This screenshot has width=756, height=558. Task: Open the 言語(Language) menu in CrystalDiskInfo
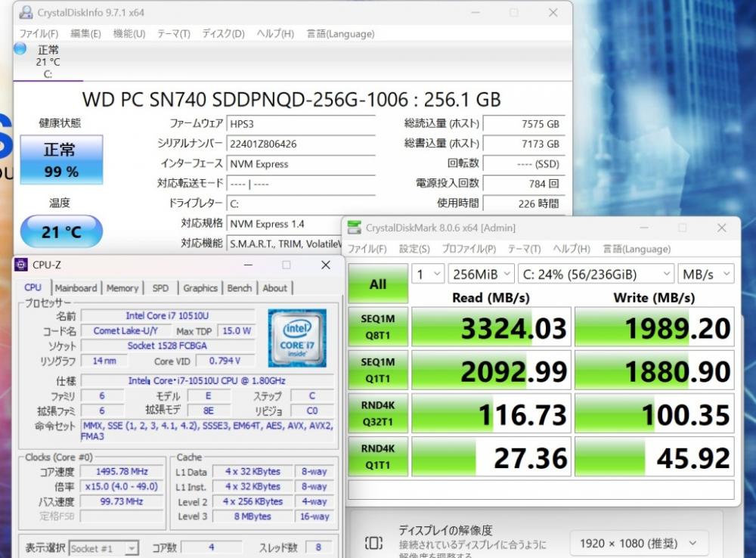pos(340,34)
